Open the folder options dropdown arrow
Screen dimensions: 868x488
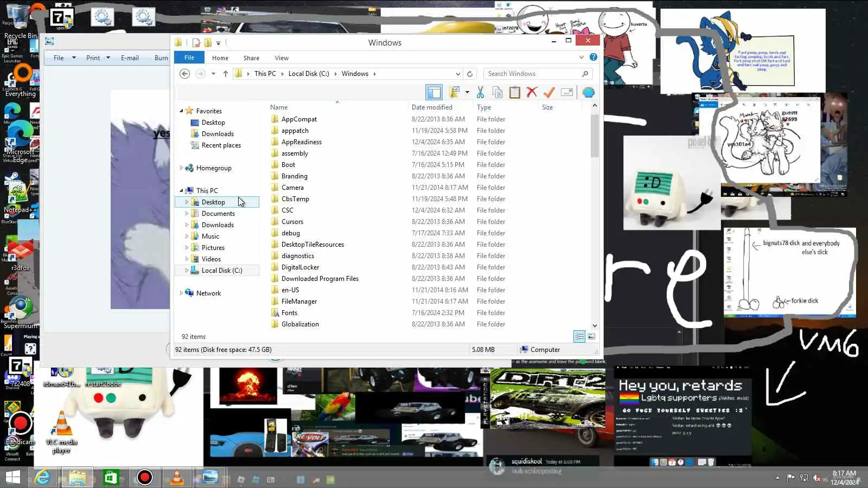coord(467,92)
